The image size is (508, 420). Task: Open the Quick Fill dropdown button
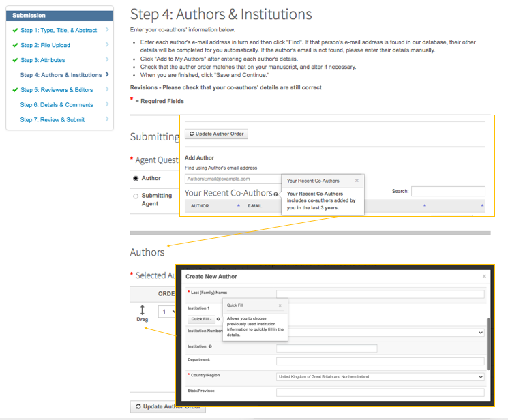click(201, 319)
